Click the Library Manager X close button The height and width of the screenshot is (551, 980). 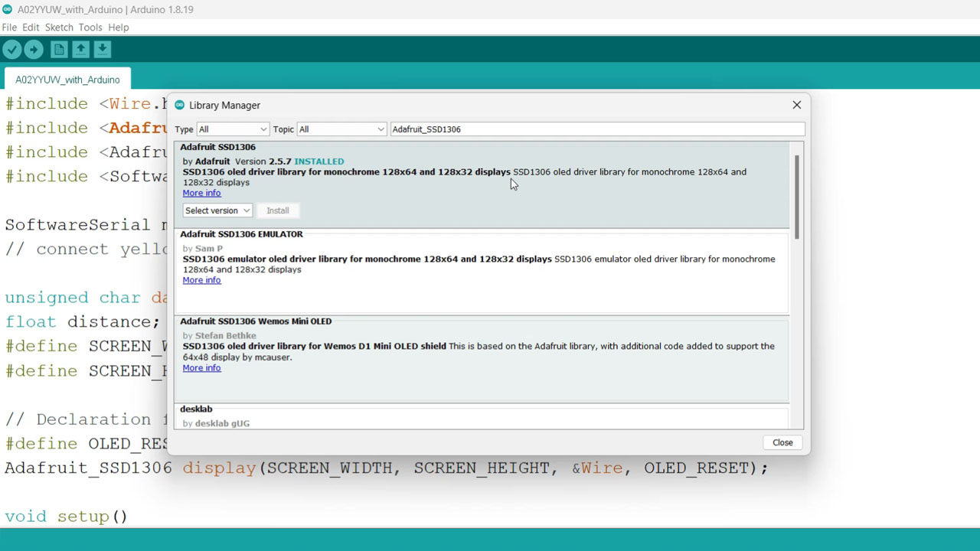[797, 105]
